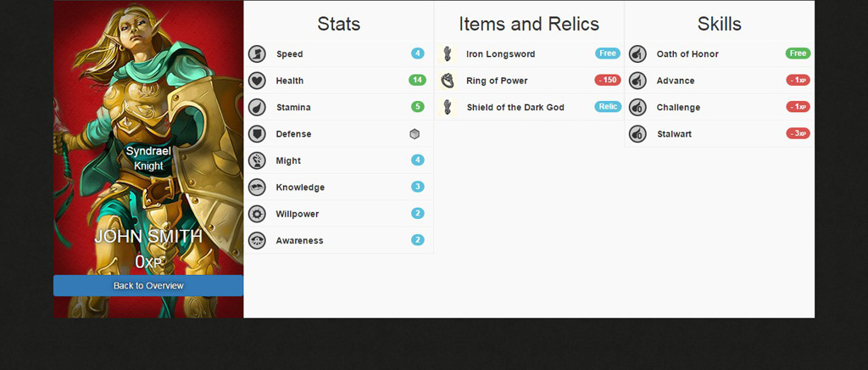868x370 pixels.
Task: Click the Stamina stat icon
Action: 257,108
